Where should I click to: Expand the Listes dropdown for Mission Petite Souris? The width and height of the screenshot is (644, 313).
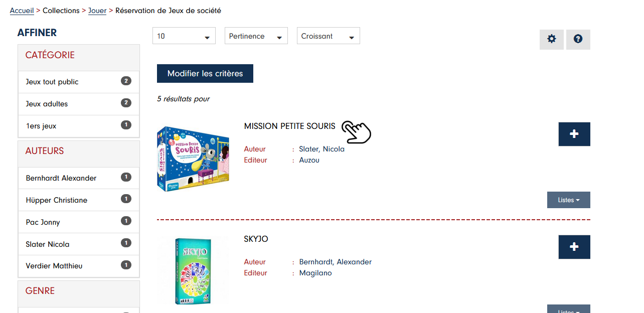[x=568, y=200]
